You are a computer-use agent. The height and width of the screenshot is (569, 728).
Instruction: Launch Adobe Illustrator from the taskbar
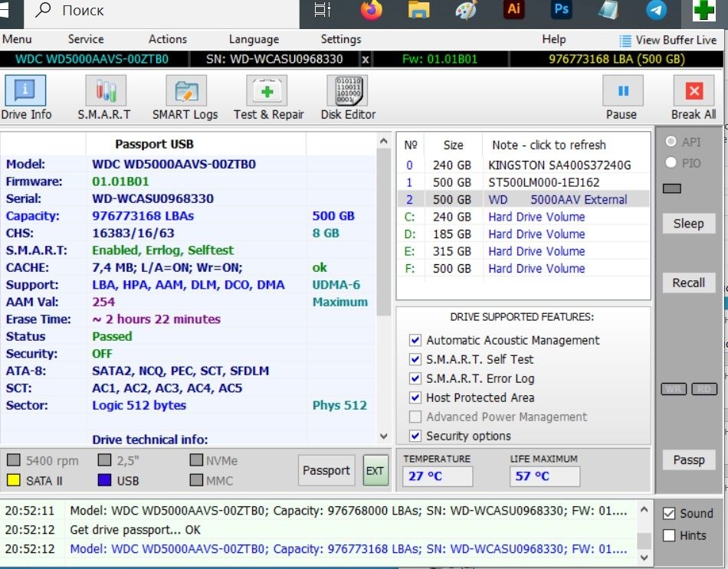point(514,9)
